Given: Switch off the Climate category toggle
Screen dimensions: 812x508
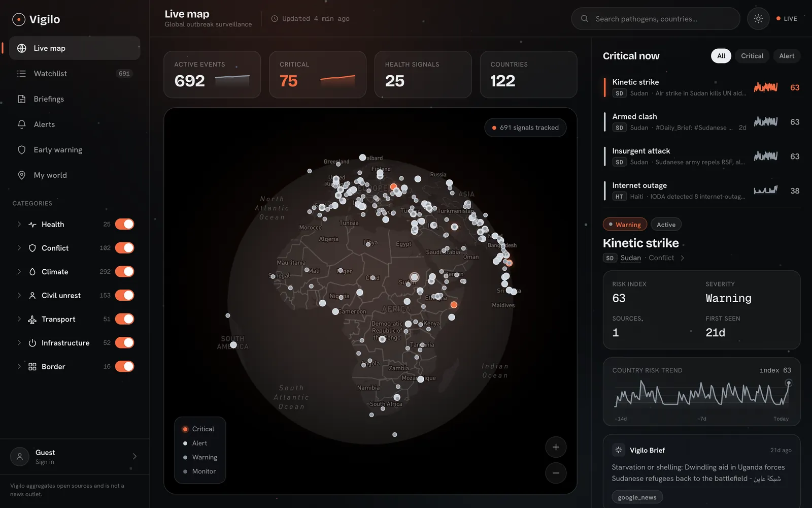Looking at the screenshot, I should pyautogui.click(x=124, y=272).
